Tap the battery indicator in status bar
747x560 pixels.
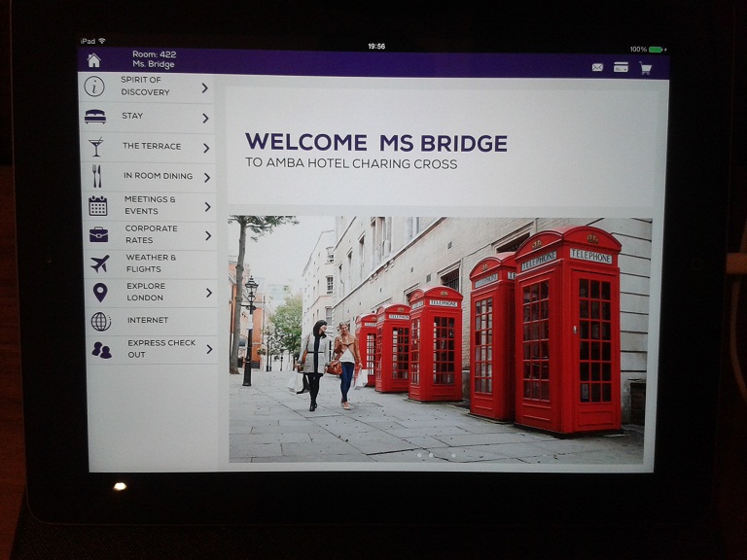[x=656, y=50]
